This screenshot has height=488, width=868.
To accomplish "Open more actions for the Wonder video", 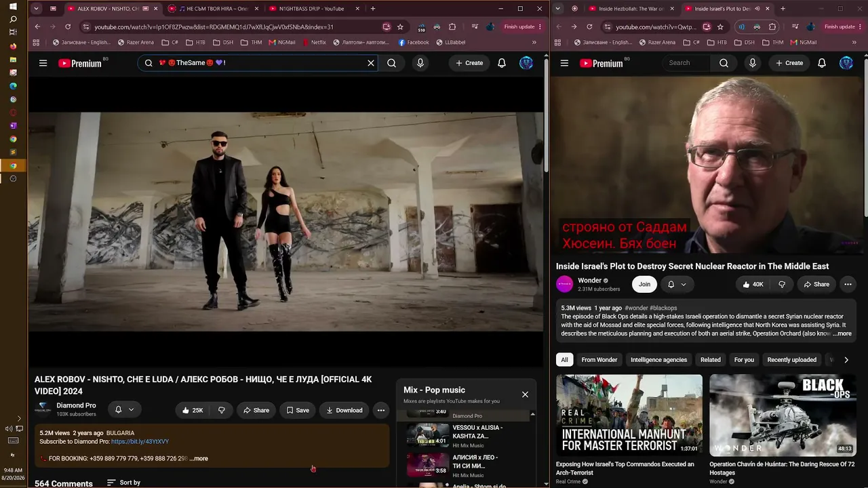I will click(x=848, y=285).
